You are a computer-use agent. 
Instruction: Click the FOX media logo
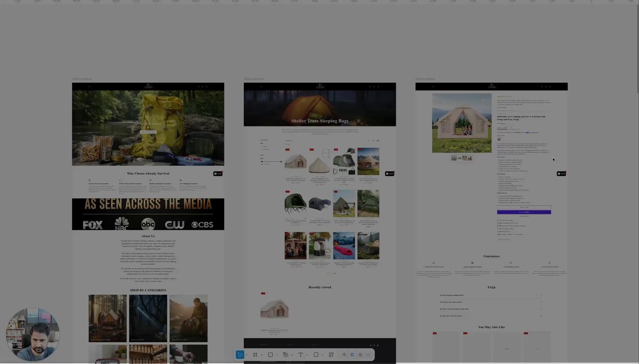pyautogui.click(x=93, y=224)
